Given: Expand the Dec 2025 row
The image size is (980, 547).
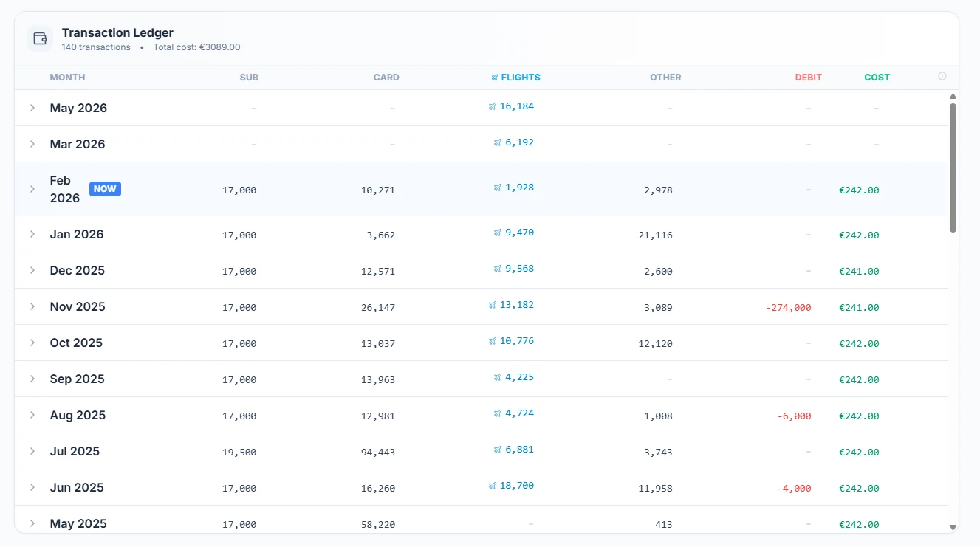Looking at the screenshot, I should coord(32,270).
